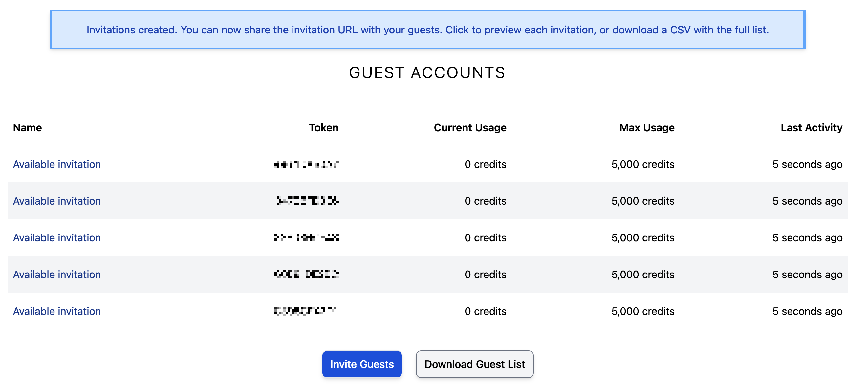Select the blurred token in second row
Image resolution: width=868 pixels, height=389 pixels.
click(x=307, y=201)
